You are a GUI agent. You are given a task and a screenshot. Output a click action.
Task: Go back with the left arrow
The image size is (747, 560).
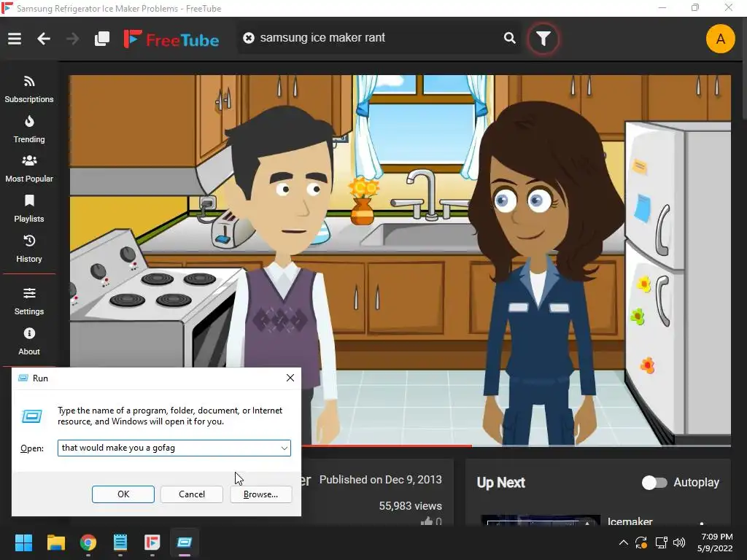(x=44, y=39)
